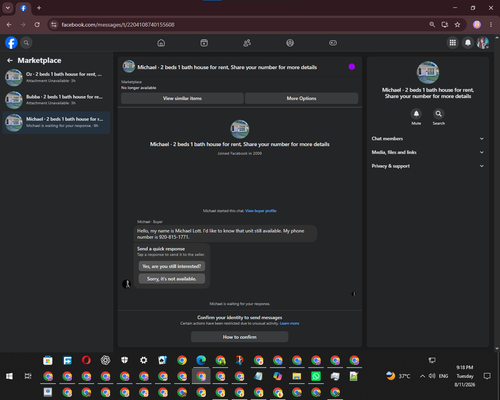
Task: Open volume speaker icon in system tray
Action: click(x=432, y=376)
